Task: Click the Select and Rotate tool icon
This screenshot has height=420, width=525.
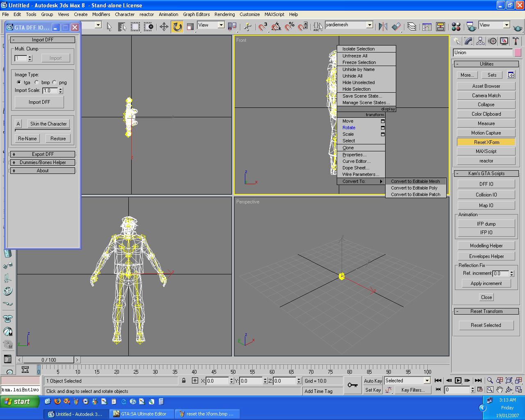Action: 177,27
